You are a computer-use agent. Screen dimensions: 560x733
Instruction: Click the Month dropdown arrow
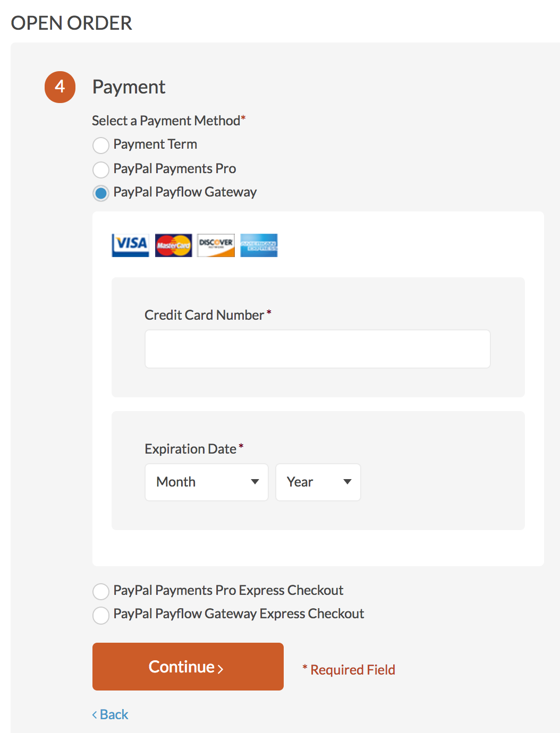(x=255, y=482)
